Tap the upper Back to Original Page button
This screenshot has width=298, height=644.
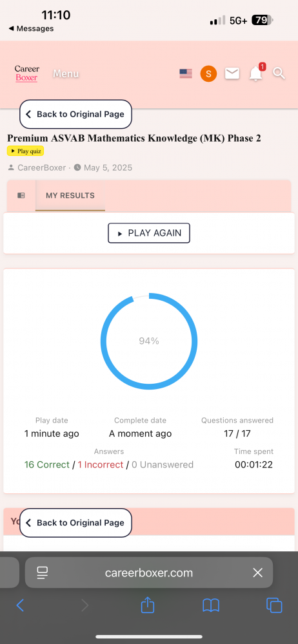tap(75, 114)
